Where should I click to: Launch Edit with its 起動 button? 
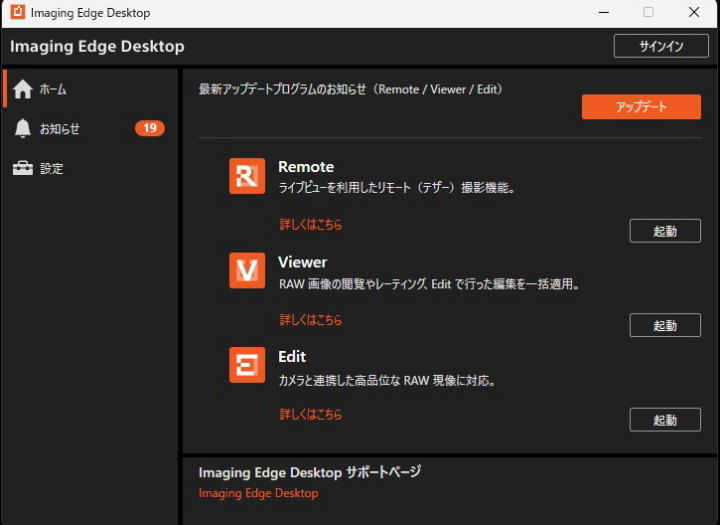coord(665,420)
